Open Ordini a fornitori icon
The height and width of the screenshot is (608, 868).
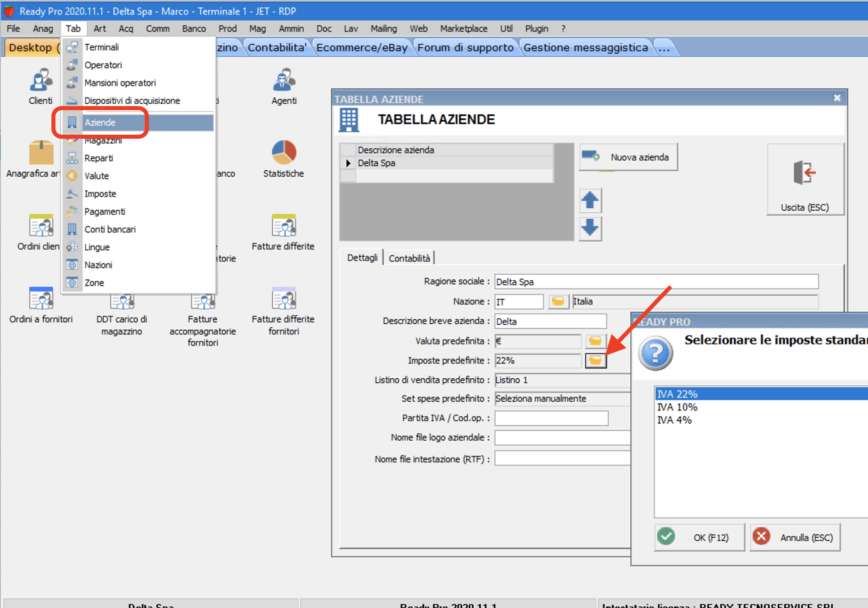(x=41, y=299)
